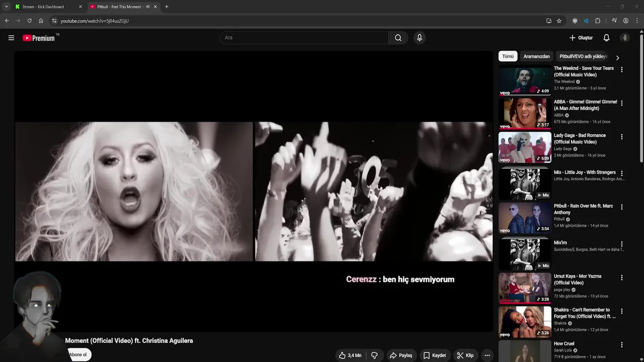Open the tab search dropdown arrow

click(x=6, y=7)
